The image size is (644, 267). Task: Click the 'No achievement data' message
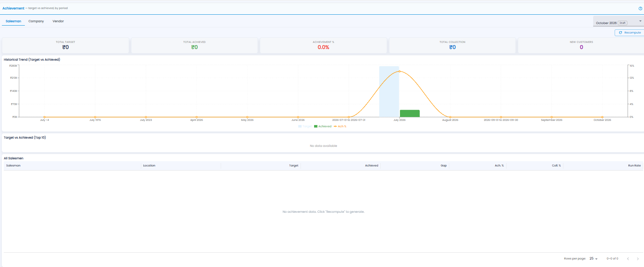[x=324, y=212]
